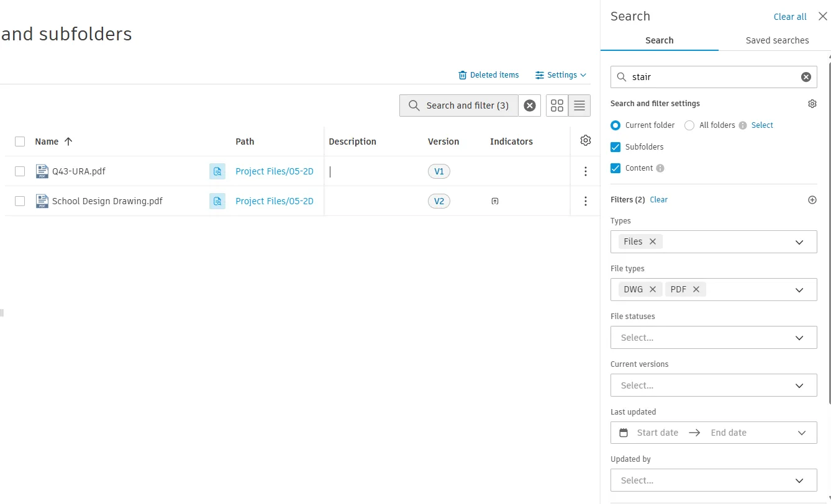Click Clear all in Search panel
The image size is (831, 504).
(x=790, y=17)
